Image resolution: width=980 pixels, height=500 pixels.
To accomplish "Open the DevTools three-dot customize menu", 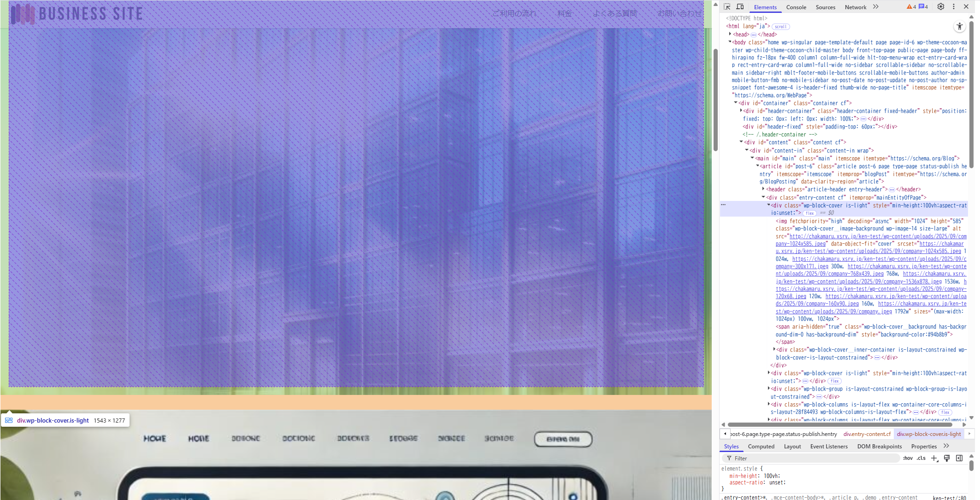I will pyautogui.click(x=954, y=7).
